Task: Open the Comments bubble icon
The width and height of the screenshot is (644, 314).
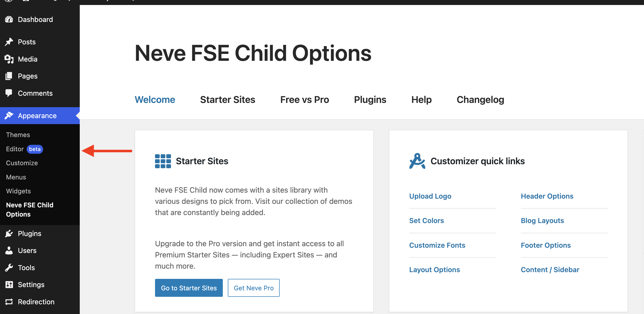Action: pos(9,93)
